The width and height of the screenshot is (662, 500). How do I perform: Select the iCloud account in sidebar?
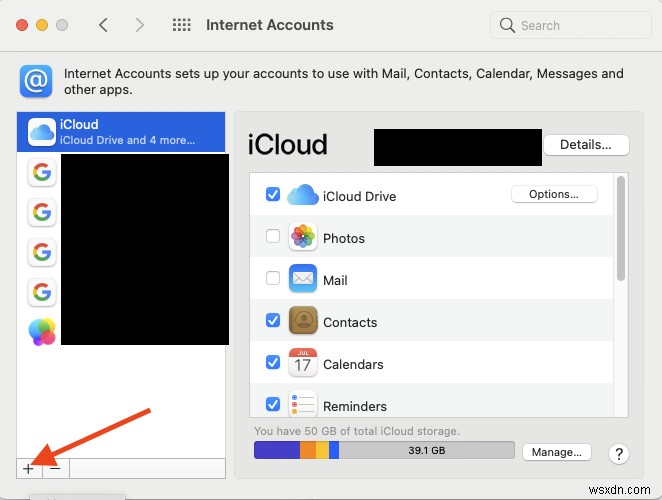[x=121, y=132]
